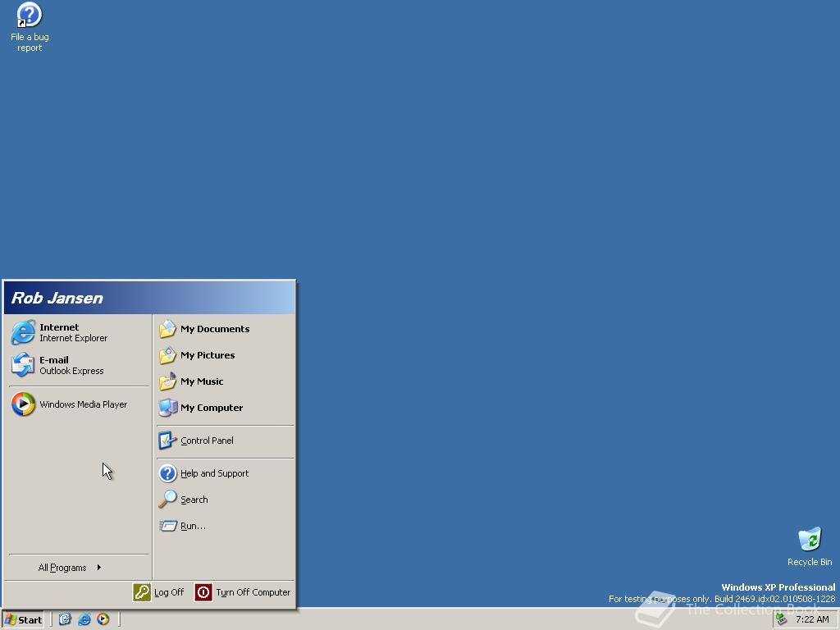Click the Turn Off Computer text
The width and height of the screenshot is (840, 630).
click(253, 592)
